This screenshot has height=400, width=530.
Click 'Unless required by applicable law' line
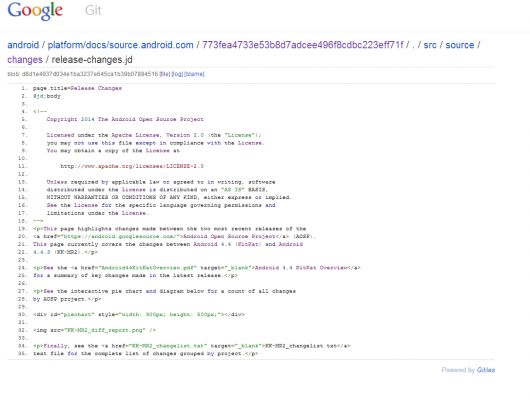tap(161, 182)
